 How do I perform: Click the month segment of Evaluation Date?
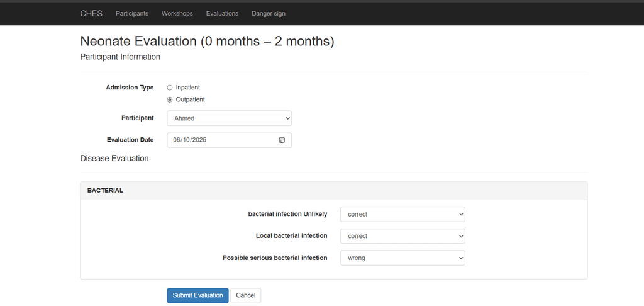coord(177,140)
